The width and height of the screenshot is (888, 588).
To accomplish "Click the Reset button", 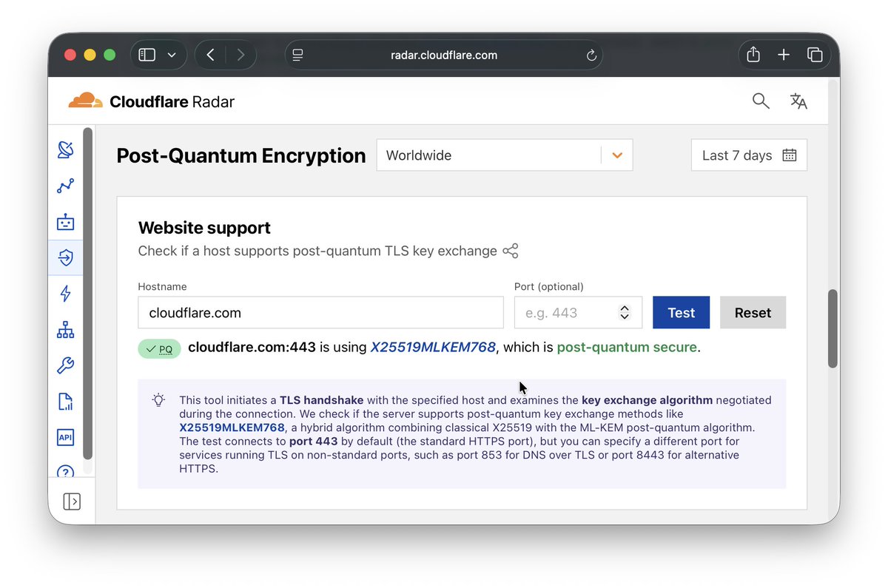I will tap(753, 313).
